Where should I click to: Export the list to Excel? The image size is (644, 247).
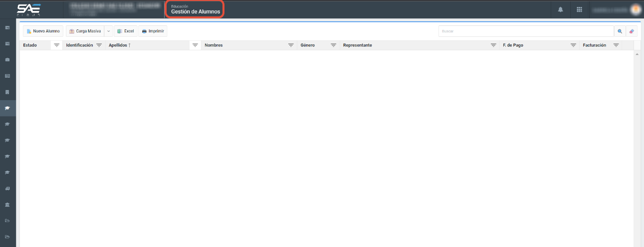pyautogui.click(x=126, y=31)
